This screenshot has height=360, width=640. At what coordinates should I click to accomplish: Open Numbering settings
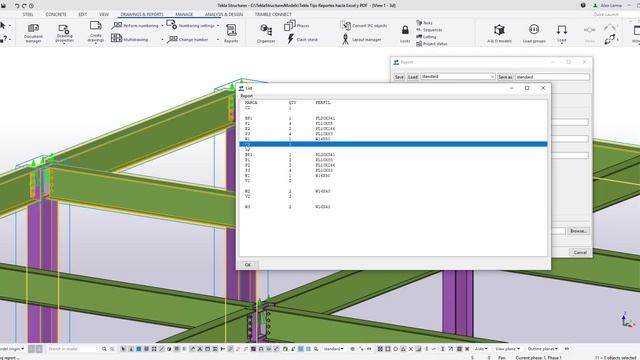click(x=191, y=25)
